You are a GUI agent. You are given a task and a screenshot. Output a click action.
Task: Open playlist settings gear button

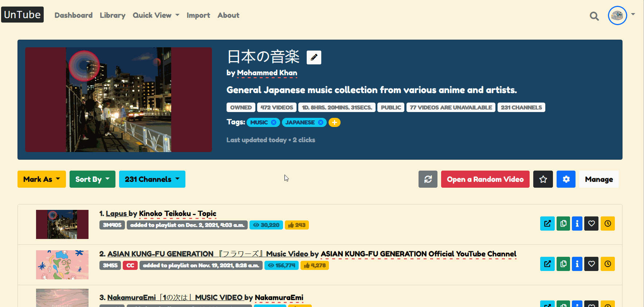point(566,179)
